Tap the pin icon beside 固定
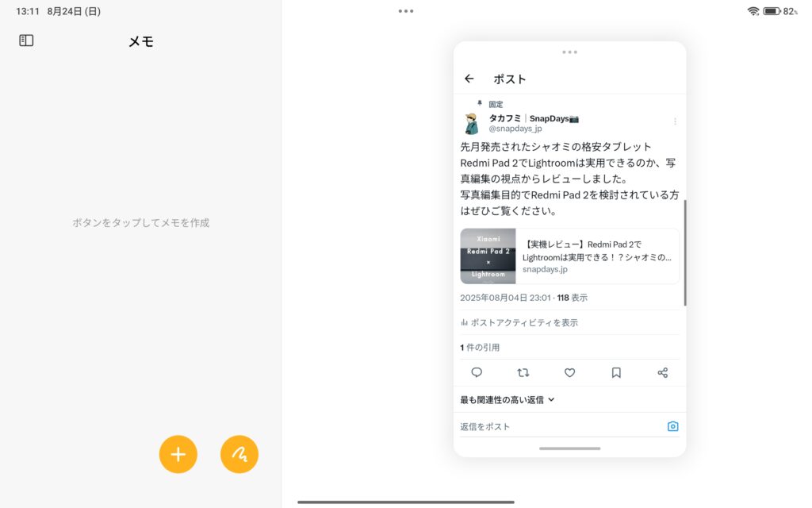This screenshot has width=812, height=508. pyautogui.click(x=478, y=103)
